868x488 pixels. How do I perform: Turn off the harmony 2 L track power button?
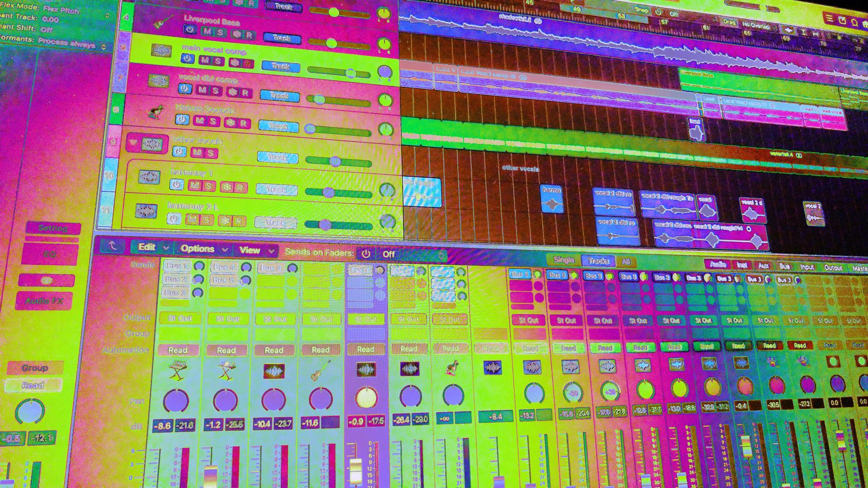pyautogui.click(x=174, y=218)
